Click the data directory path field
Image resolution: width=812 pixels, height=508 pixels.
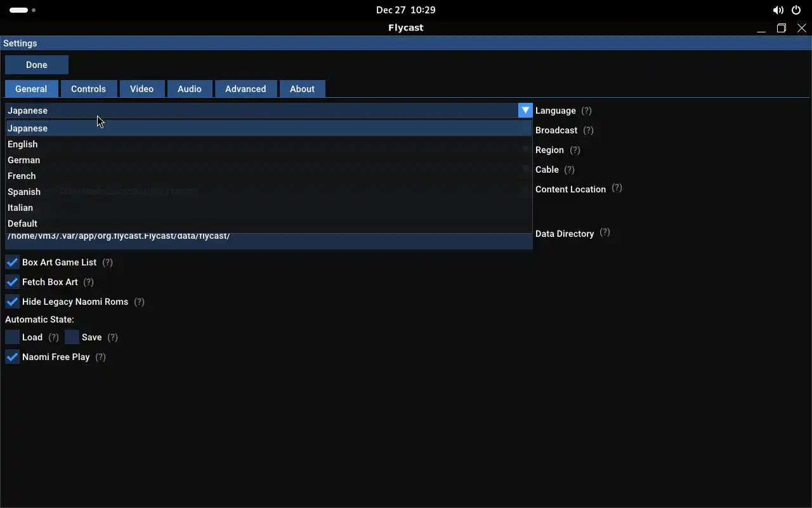coord(269,241)
